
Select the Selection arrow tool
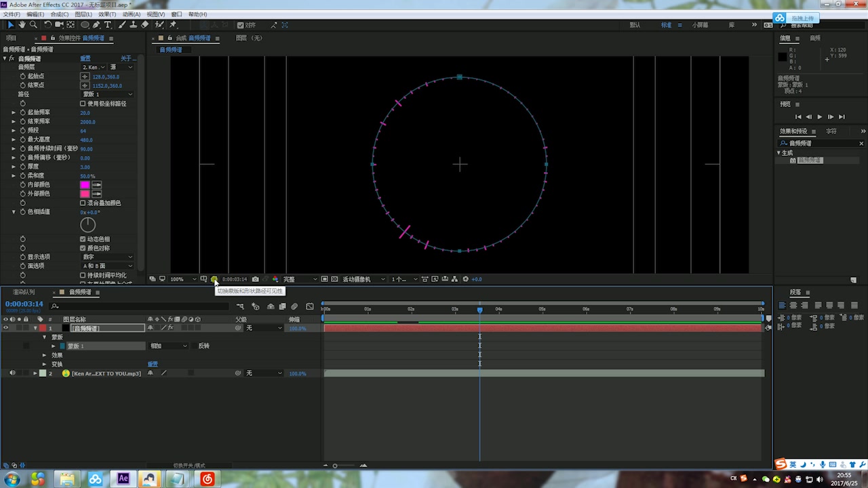coord(10,24)
